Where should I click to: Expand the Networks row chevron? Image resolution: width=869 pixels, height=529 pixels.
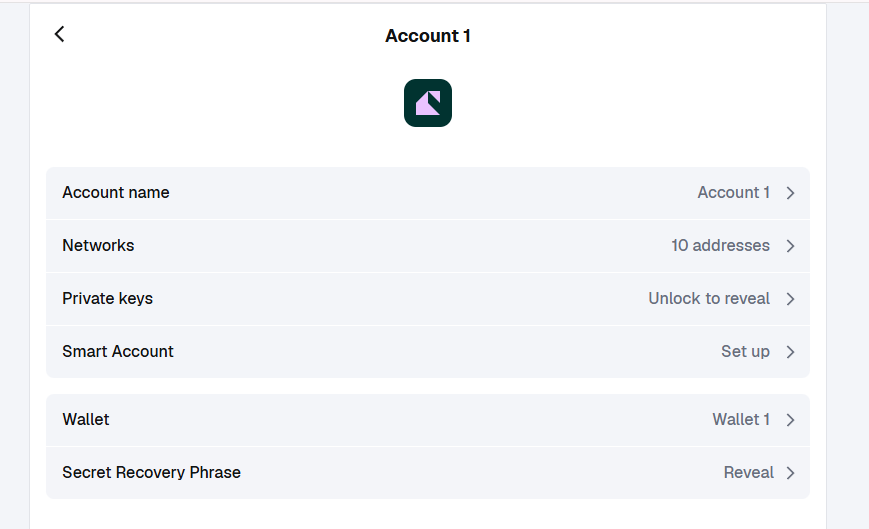click(790, 246)
